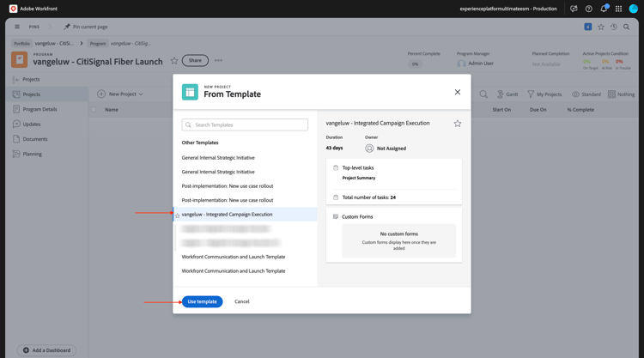Click the Project Summary task text
This screenshot has width=644, height=358.
tap(359, 179)
